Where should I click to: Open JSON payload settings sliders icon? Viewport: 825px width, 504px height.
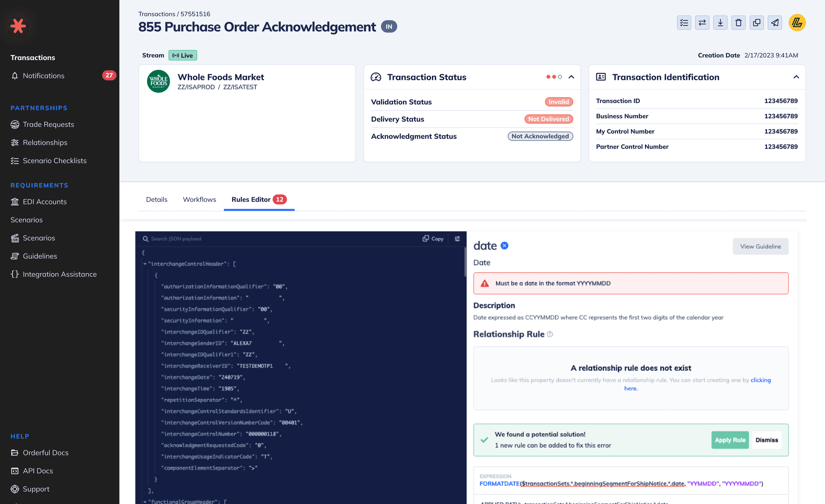pyautogui.click(x=457, y=239)
